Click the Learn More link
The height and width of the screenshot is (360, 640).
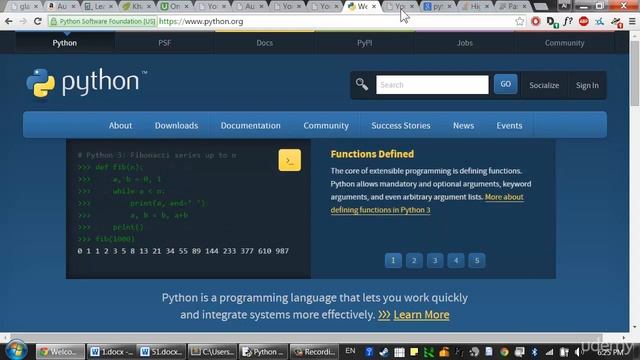click(421, 315)
